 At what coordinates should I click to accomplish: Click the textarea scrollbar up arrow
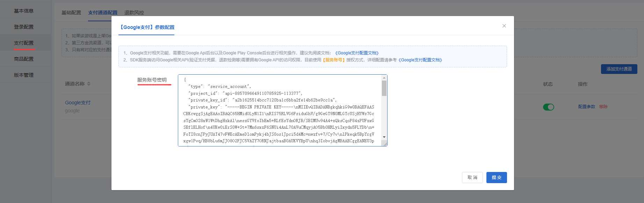click(x=384, y=78)
